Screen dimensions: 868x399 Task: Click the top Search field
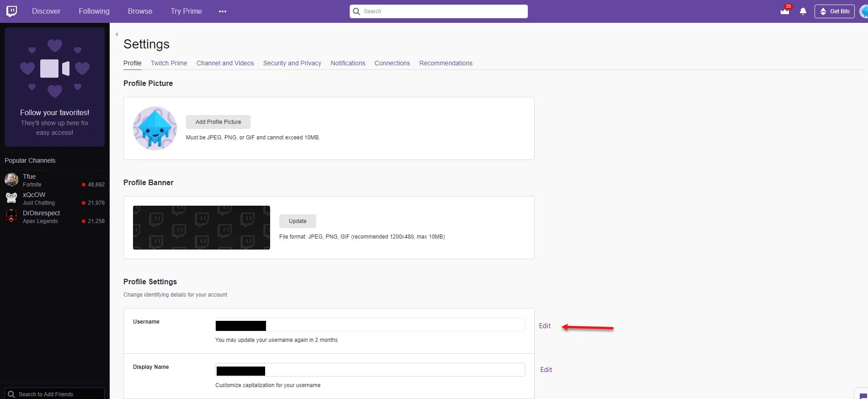pyautogui.click(x=439, y=11)
